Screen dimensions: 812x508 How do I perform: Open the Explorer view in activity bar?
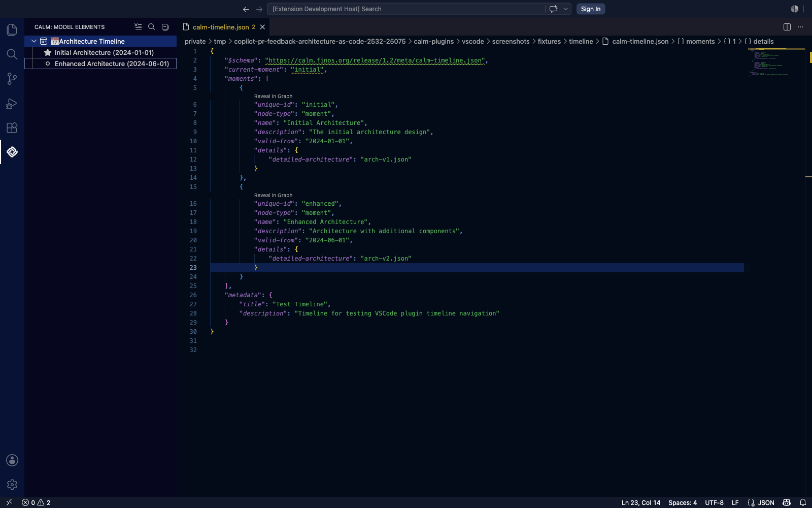click(12, 30)
